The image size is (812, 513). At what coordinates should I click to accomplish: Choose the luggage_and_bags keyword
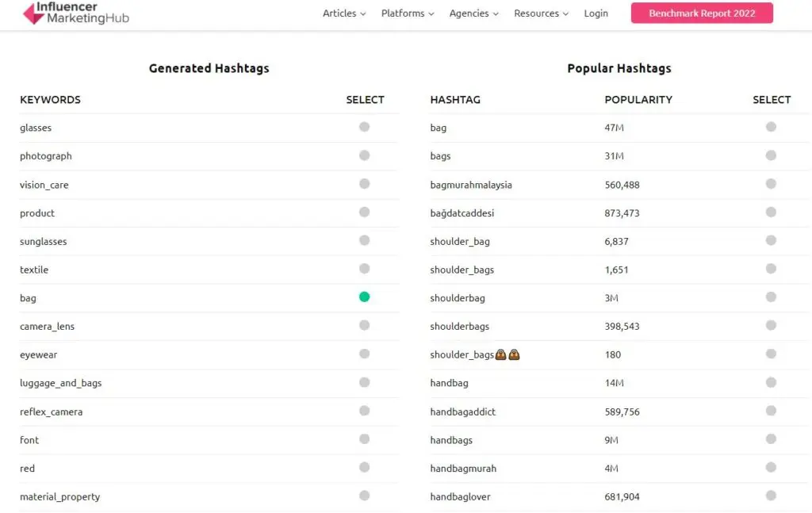pos(364,382)
